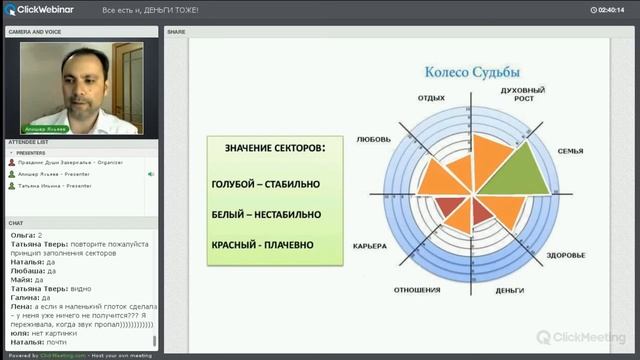Click the 'ГОЛУБОЙ – СТАБИЛЬНО' line
This screenshot has width=640, height=360.
266,184
